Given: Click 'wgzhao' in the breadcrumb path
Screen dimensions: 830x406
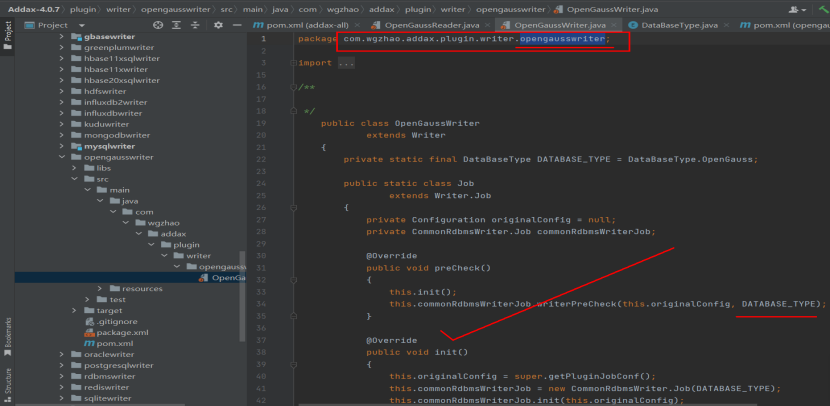Looking at the screenshot, I should point(345,10).
